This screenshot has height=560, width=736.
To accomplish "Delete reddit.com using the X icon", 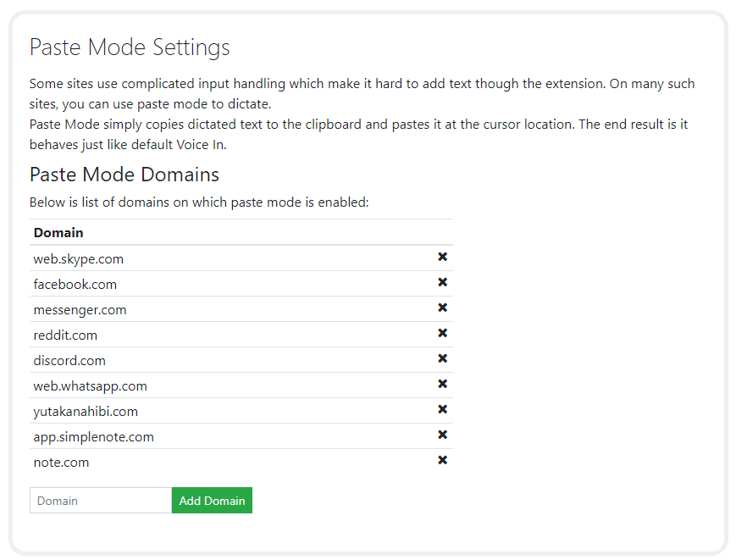I will pyautogui.click(x=442, y=333).
